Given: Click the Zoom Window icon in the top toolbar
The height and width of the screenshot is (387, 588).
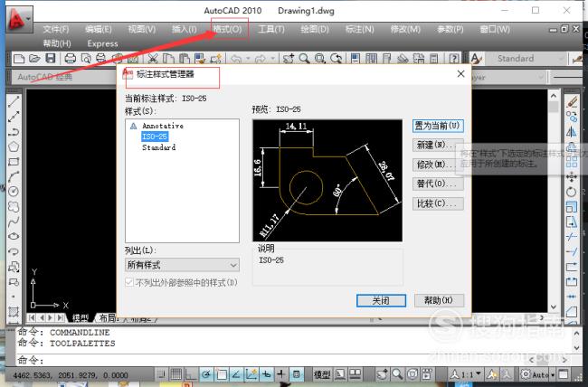Looking at the screenshot, I should 320,59.
